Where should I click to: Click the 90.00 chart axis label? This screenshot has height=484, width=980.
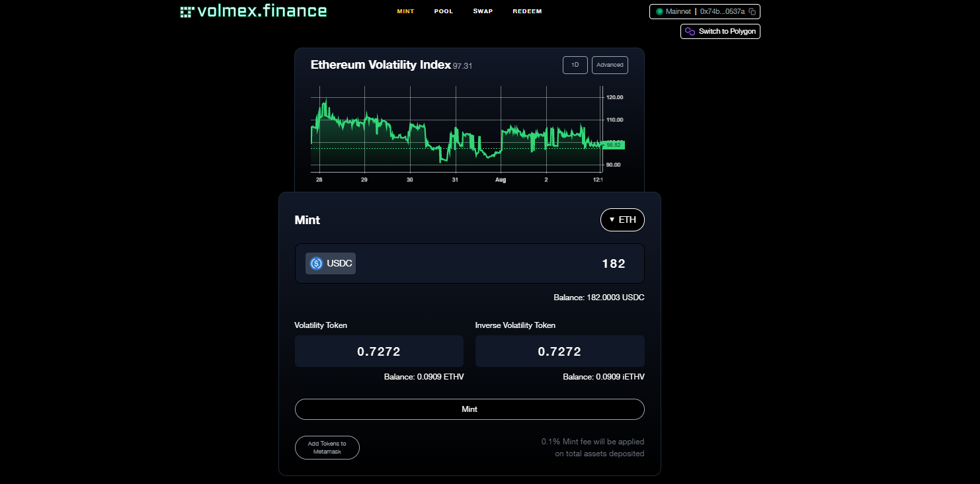click(x=614, y=165)
